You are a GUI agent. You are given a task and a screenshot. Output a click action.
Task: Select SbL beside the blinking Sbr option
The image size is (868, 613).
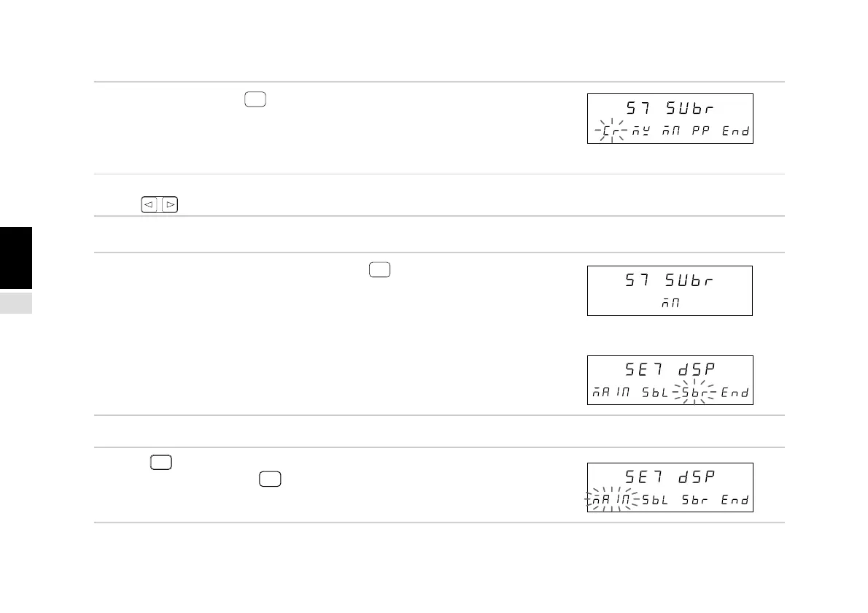tap(654, 393)
